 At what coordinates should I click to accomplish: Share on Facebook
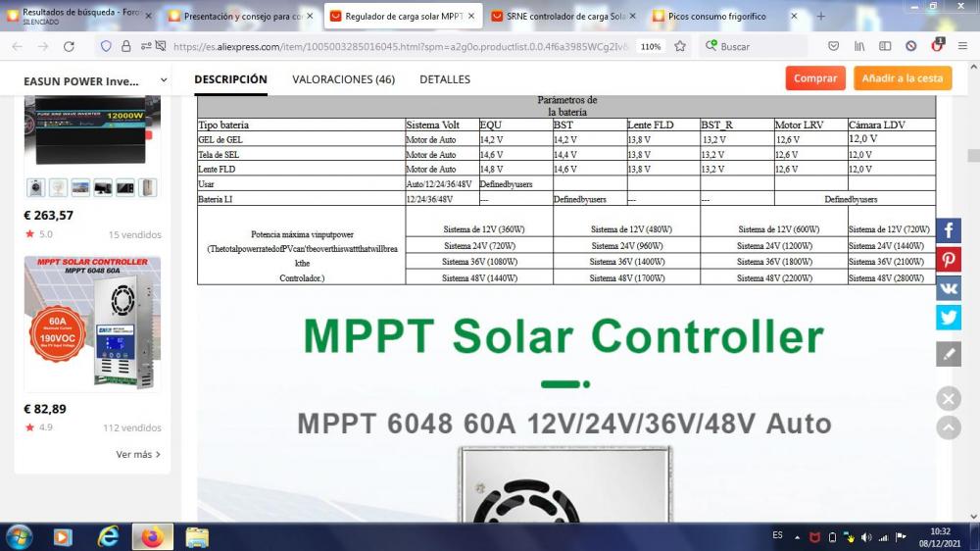tap(948, 230)
